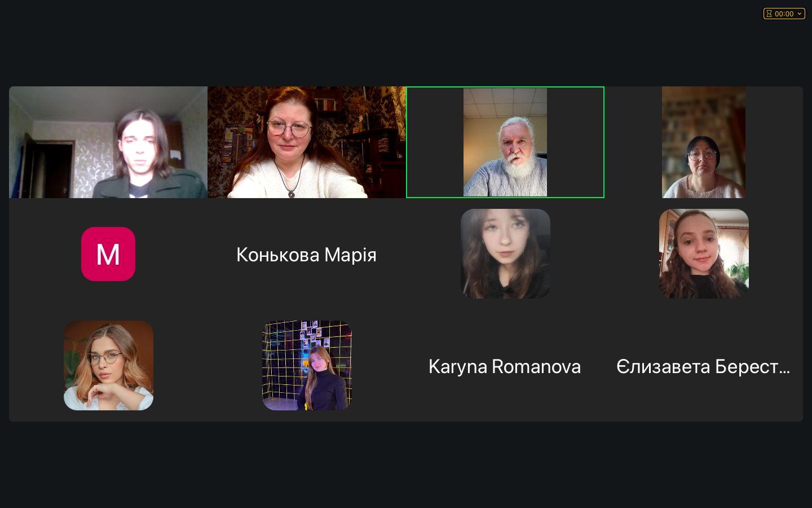The width and height of the screenshot is (812, 508).
Task: Select the woman with headphones by bookshelves
Action: click(x=704, y=142)
